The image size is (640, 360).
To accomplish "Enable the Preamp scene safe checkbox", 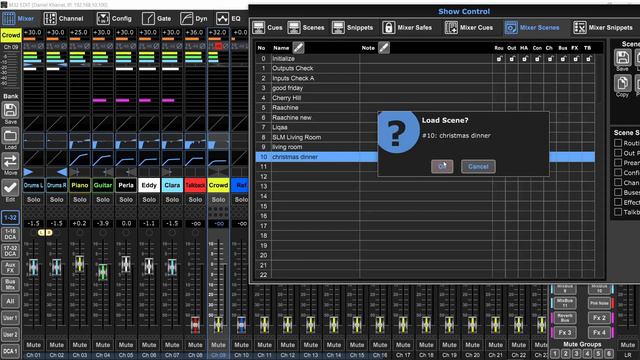I will [x=618, y=163].
